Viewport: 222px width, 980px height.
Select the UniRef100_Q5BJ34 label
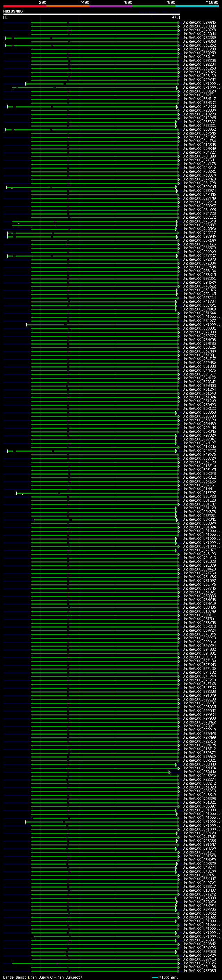[x=199, y=271]
